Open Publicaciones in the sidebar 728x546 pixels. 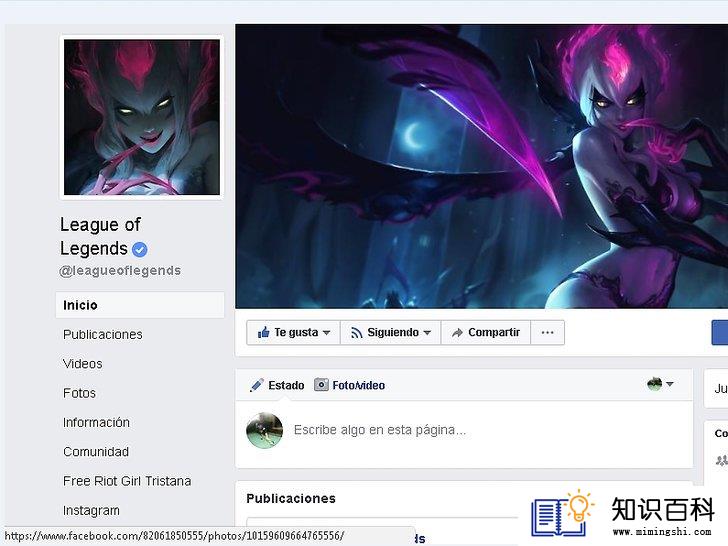(103, 335)
